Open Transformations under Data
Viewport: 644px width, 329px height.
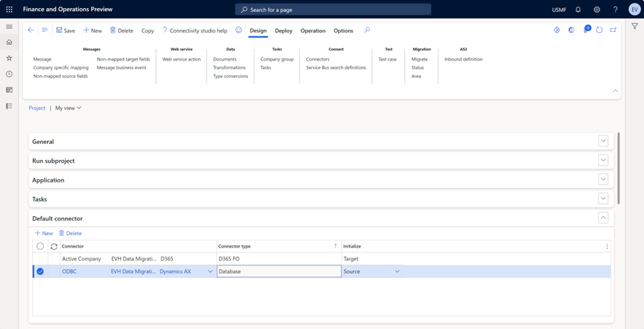tap(229, 67)
